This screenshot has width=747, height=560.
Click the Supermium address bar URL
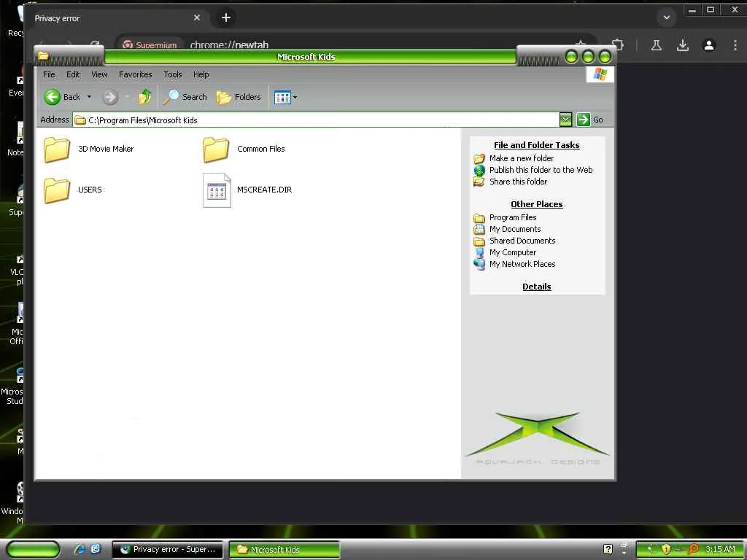coord(229,45)
